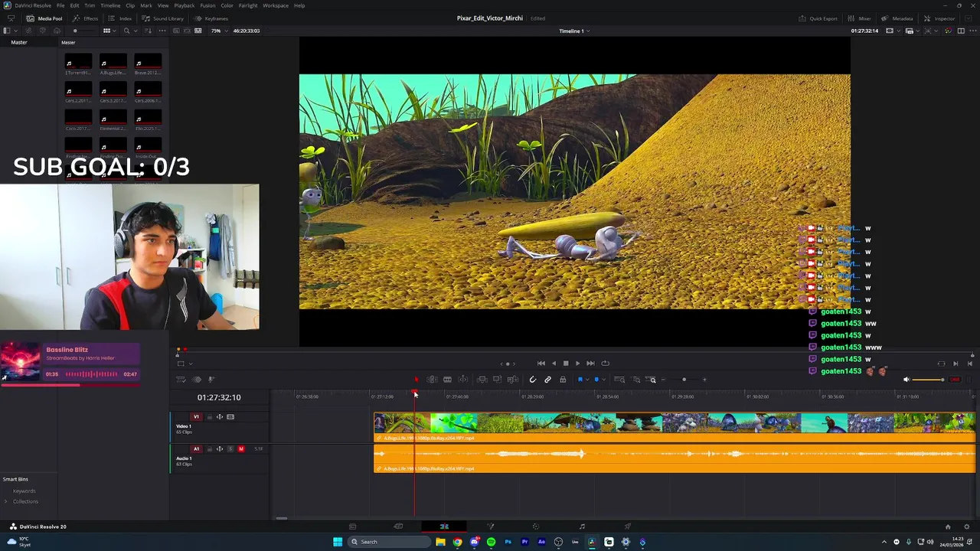
Task: Jump to the last frame
Action: (590, 364)
